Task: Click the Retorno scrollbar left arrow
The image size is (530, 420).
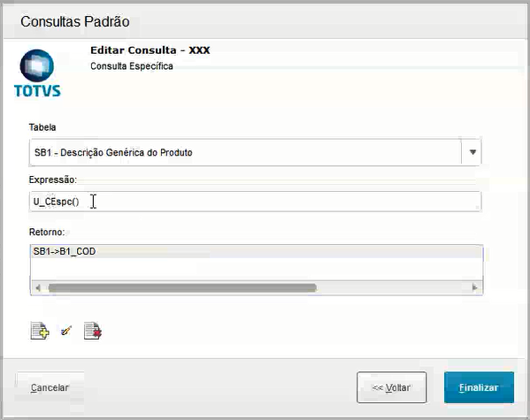Action: pyautogui.click(x=38, y=287)
